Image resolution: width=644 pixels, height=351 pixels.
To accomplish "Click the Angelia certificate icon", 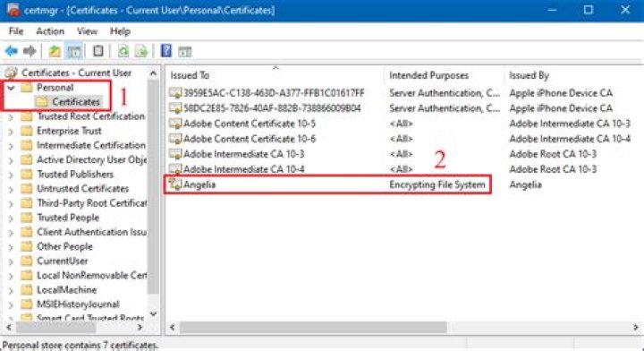I will click(x=175, y=184).
